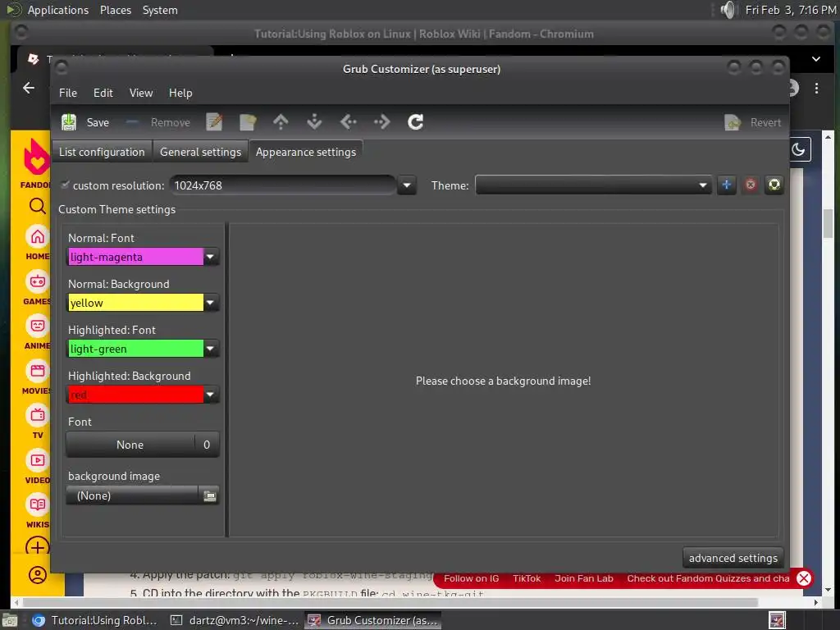Image resolution: width=840 pixels, height=630 pixels.
Task: Click the Remove toolbar button
Action: pyautogui.click(x=158, y=122)
